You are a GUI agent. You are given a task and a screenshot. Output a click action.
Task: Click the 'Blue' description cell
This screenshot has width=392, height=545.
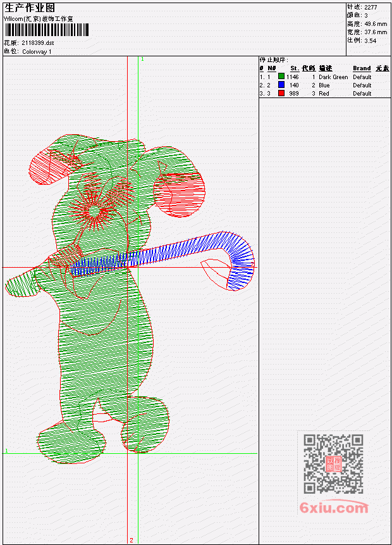pyautogui.click(x=324, y=85)
